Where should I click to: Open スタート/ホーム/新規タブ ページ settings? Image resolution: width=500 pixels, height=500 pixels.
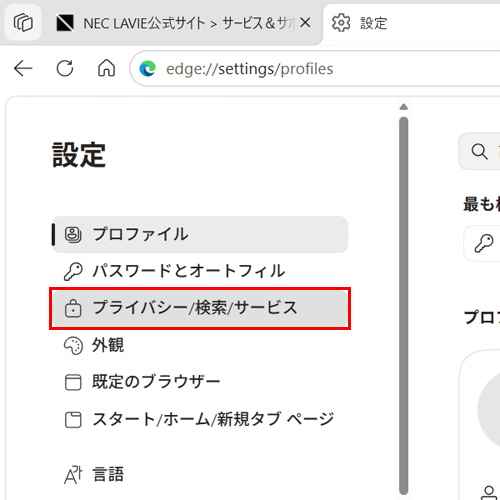coord(200,419)
